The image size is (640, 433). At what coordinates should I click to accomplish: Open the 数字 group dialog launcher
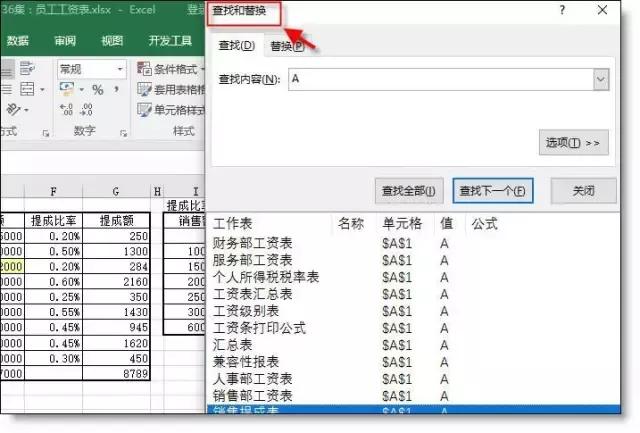point(123,133)
